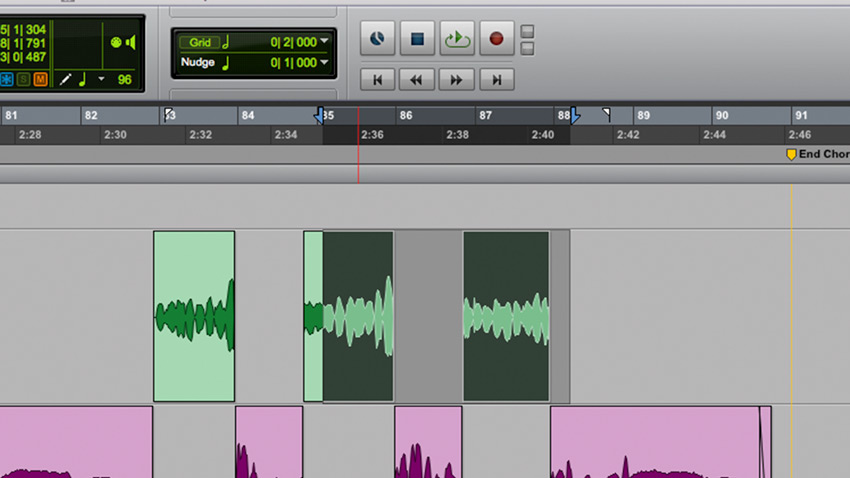Toggle the speaker audition icon
Viewport: 850px width, 478px height.
pos(131,42)
